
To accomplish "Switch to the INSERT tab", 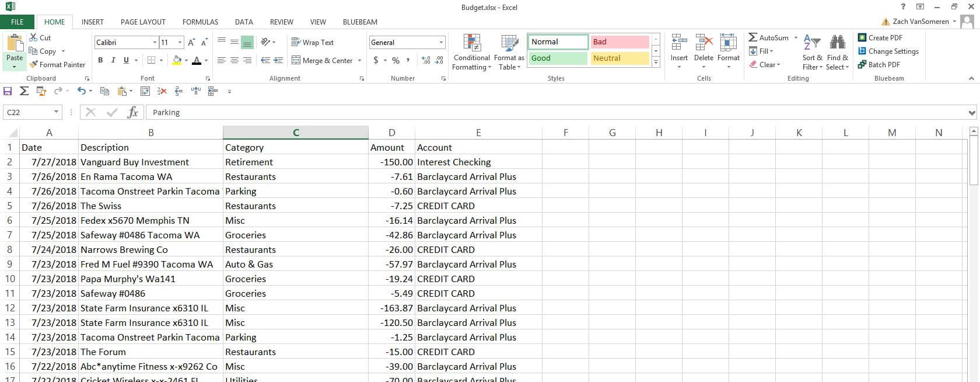I will pyautogui.click(x=92, y=22).
